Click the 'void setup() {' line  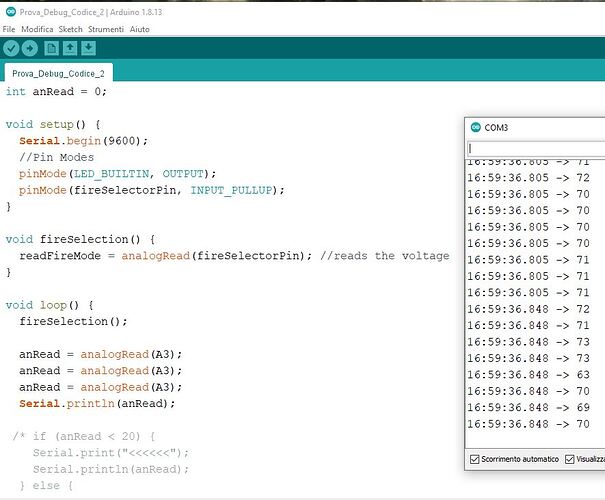[53, 124]
